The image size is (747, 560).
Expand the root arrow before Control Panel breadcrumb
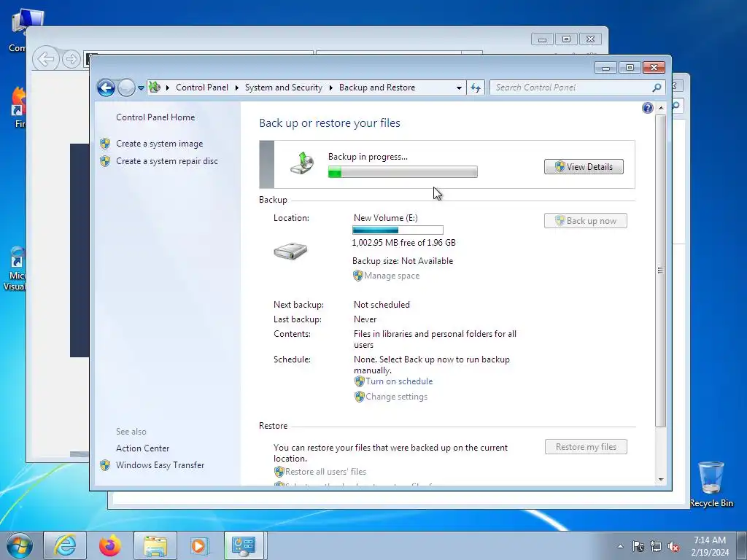coord(168,87)
